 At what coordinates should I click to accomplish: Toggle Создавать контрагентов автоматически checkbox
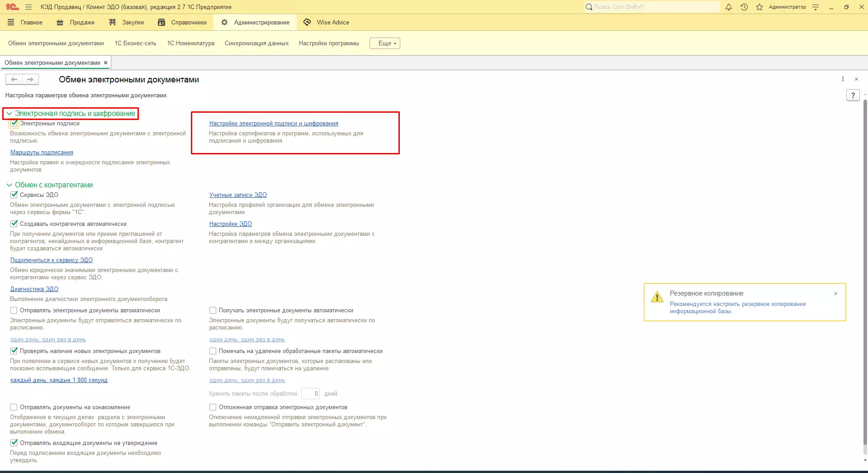tap(14, 224)
